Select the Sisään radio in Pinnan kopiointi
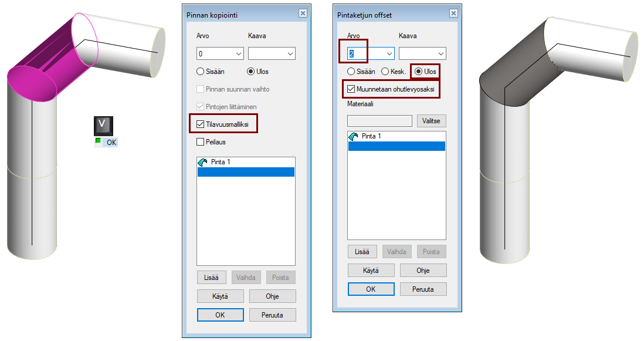The width and height of the screenshot is (644, 341). (x=201, y=72)
